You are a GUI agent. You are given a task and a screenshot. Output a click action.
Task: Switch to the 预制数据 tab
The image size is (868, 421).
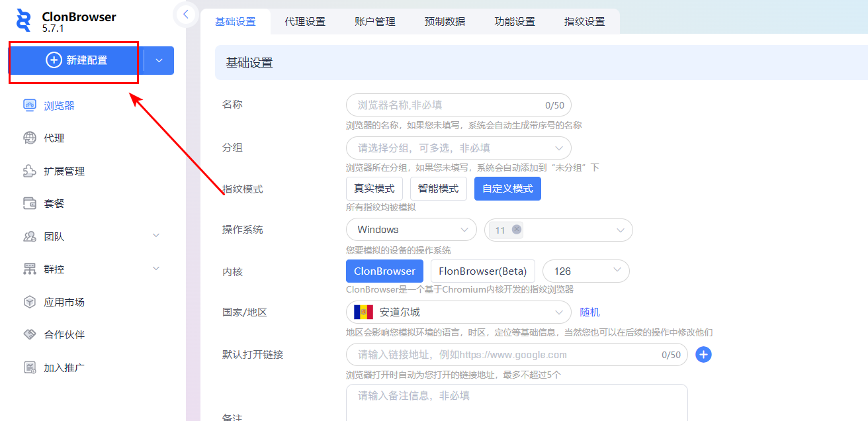click(x=445, y=21)
